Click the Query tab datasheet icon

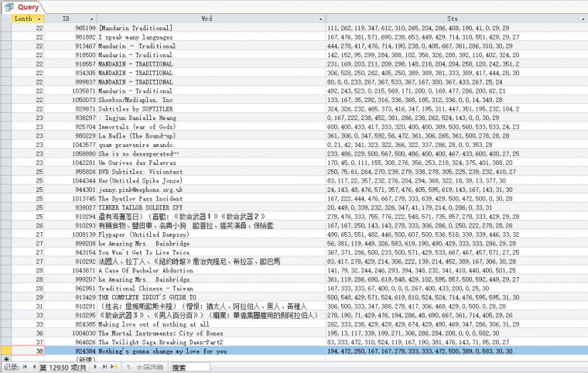point(9,7)
